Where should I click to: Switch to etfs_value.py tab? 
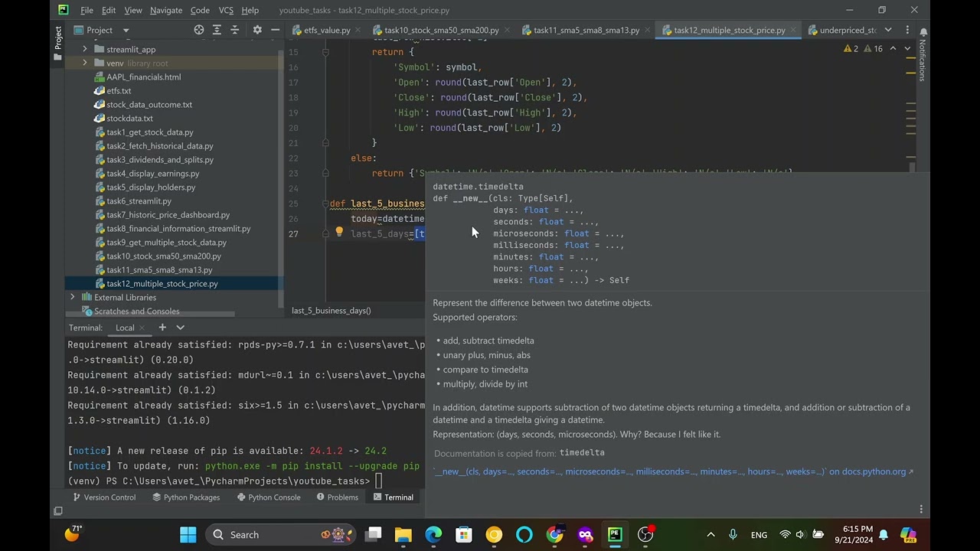[x=327, y=30]
